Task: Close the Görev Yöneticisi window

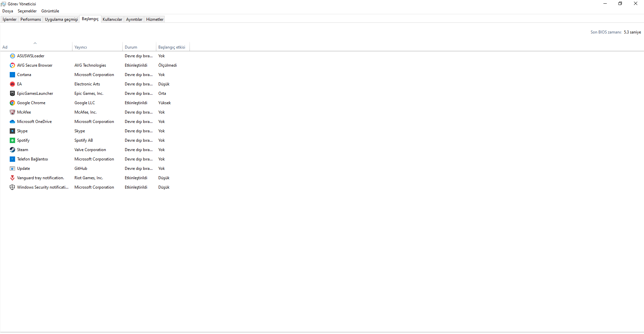Action: click(x=636, y=4)
